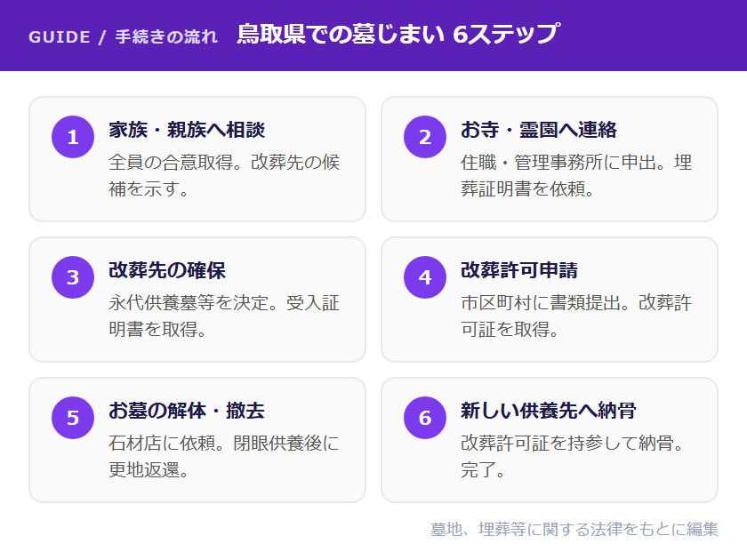Select the description 石材店に依頼
The image size is (747, 560).
(x=166, y=444)
